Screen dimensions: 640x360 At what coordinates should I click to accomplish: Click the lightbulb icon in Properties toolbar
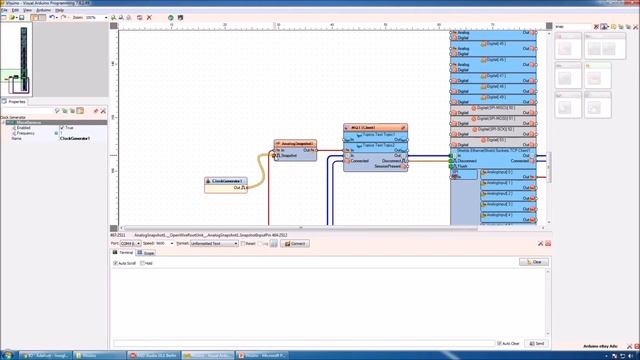[x=57, y=111]
